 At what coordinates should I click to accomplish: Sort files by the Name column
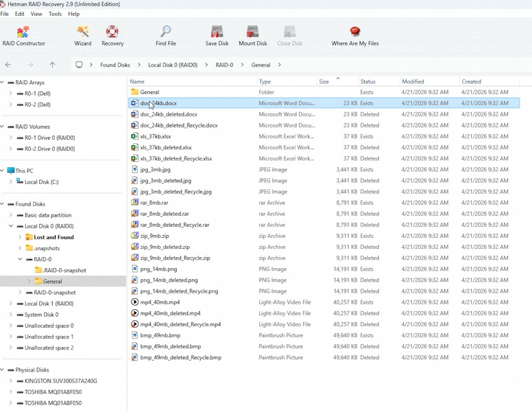click(x=193, y=82)
